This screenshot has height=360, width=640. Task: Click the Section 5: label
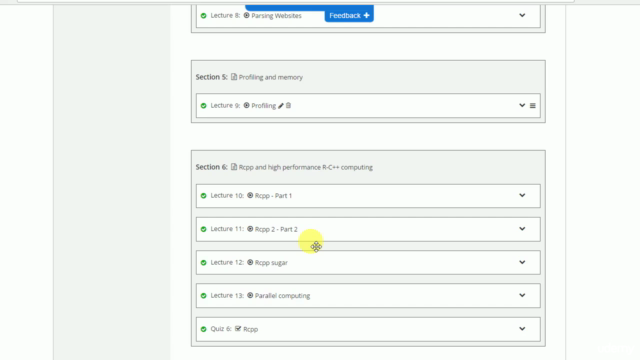[x=211, y=77]
